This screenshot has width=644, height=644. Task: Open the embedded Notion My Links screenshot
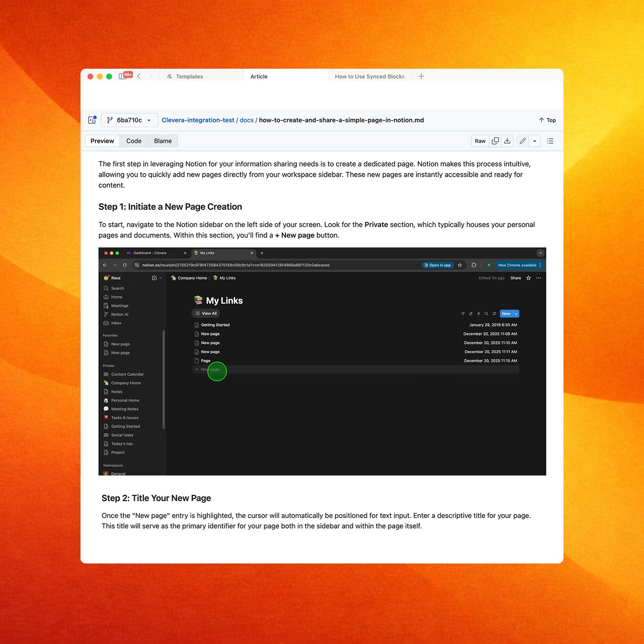tap(322, 361)
